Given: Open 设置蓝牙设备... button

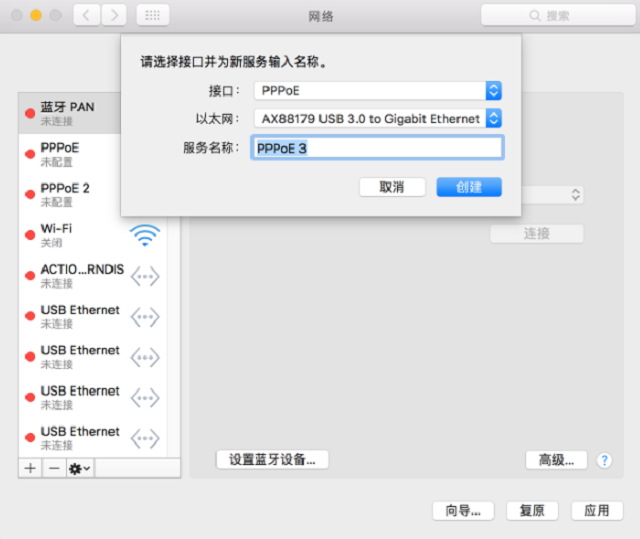Looking at the screenshot, I should [272, 459].
